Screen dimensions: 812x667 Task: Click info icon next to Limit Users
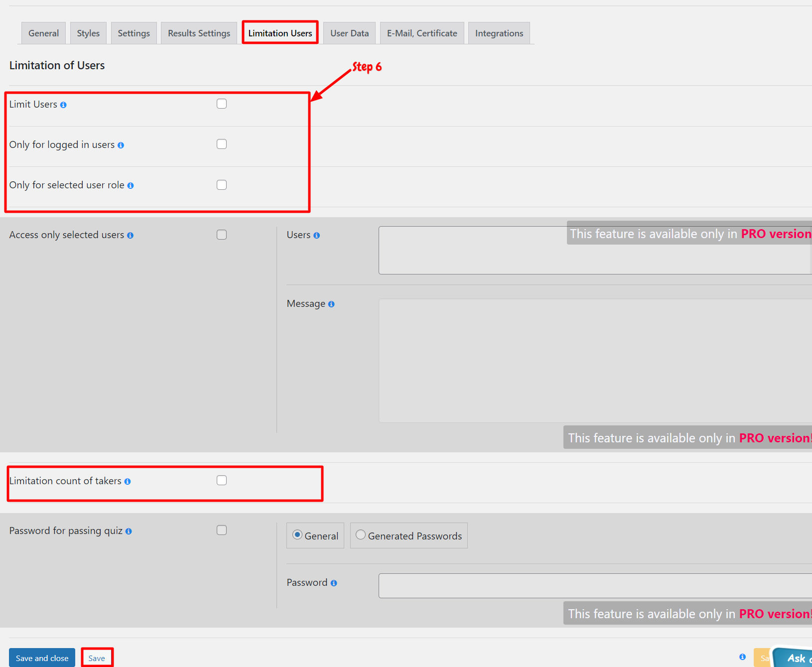tap(63, 105)
